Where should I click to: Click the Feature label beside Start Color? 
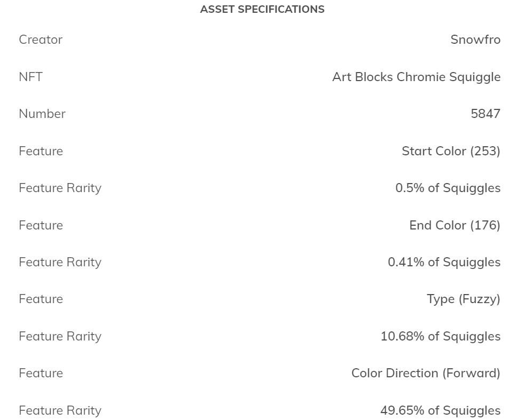(41, 151)
